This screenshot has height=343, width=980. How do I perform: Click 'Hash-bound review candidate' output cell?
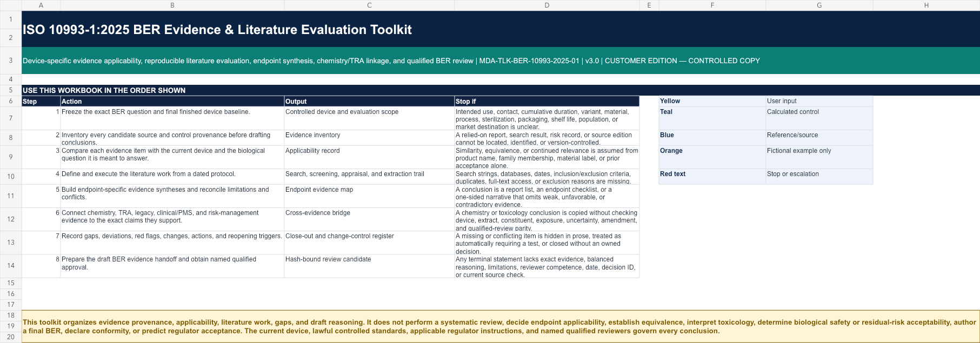(x=369, y=266)
